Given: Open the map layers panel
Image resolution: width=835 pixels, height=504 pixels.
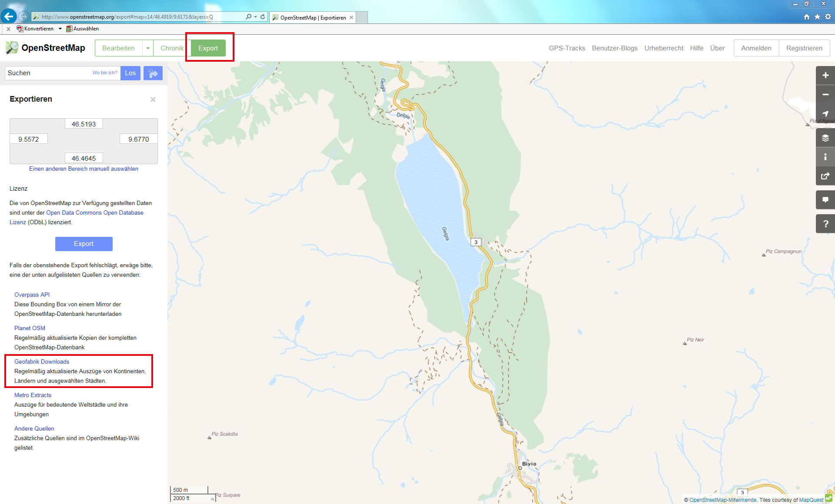Looking at the screenshot, I should pyautogui.click(x=825, y=138).
